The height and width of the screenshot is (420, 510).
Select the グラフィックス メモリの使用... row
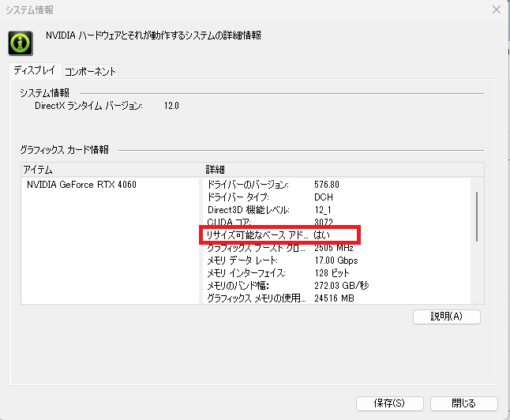[x=336, y=298]
